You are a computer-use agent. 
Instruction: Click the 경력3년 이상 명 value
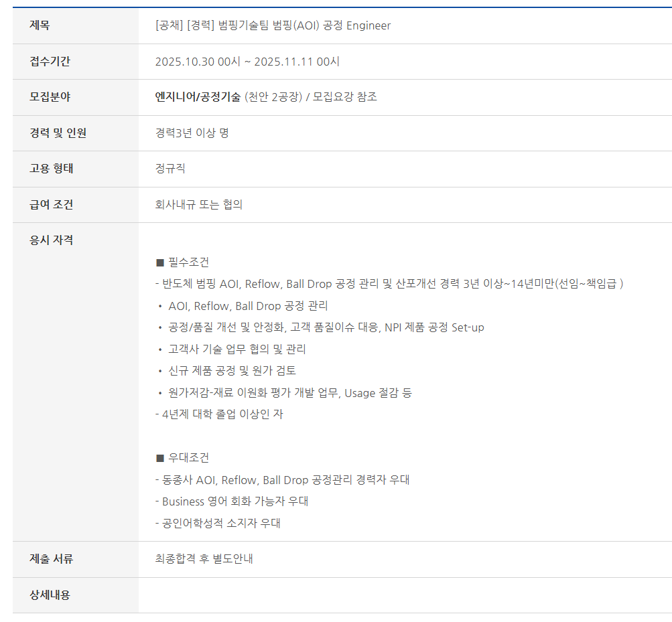click(192, 133)
